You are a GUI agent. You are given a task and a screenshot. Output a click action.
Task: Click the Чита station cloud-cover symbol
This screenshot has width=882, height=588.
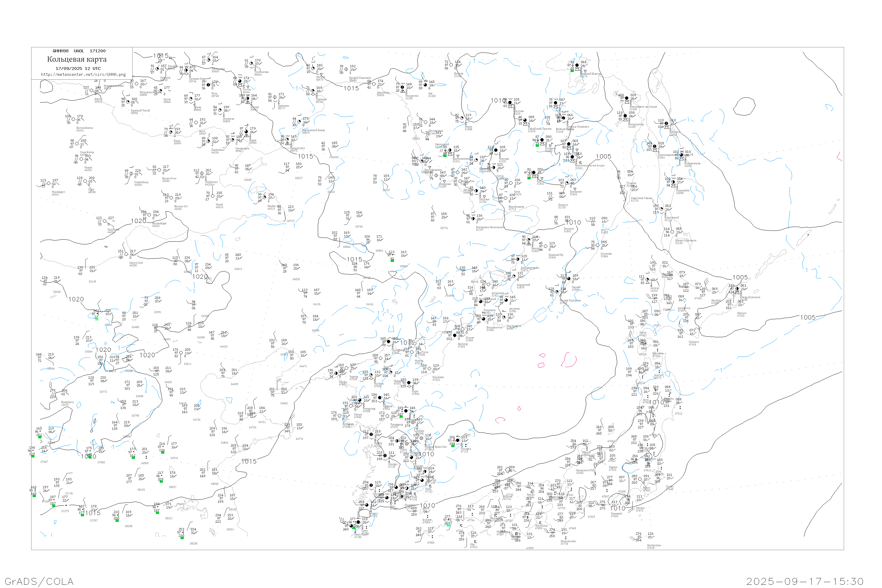coord(208,85)
